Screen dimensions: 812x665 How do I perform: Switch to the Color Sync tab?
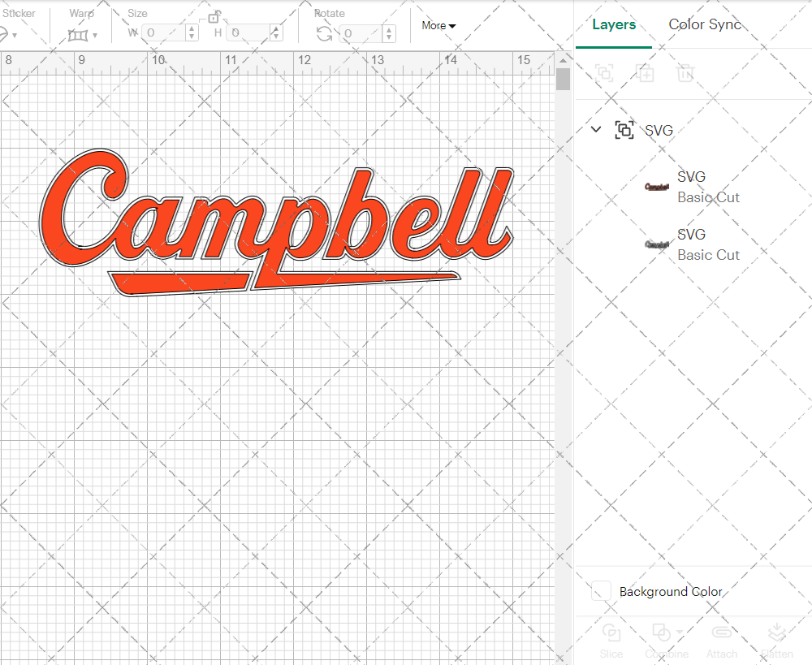[705, 24]
